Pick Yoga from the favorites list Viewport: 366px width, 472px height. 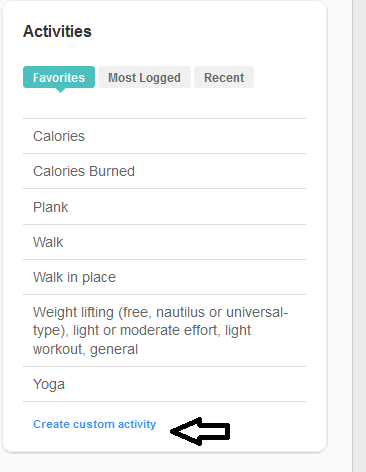point(164,384)
